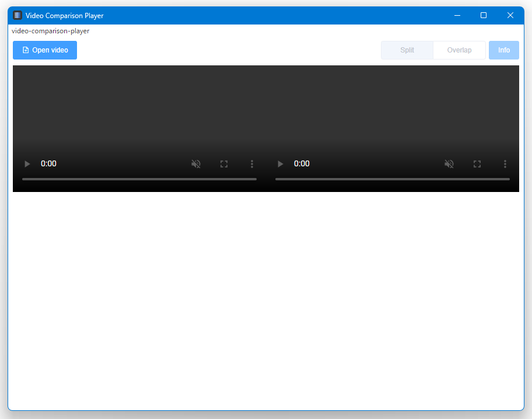Click the app icon in title bar
This screenshot has height=419, width=532.
point(17,15)
